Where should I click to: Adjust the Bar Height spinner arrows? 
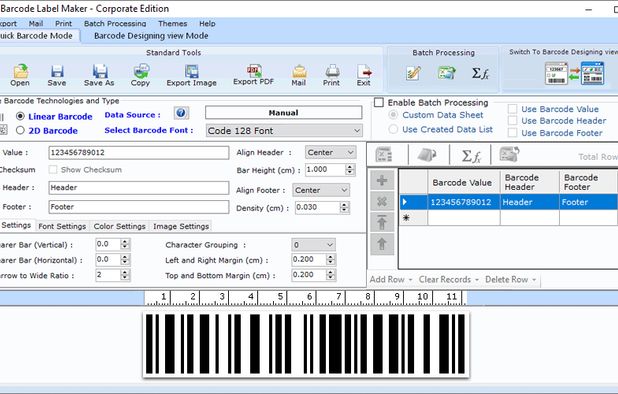[x=350, y=169]
